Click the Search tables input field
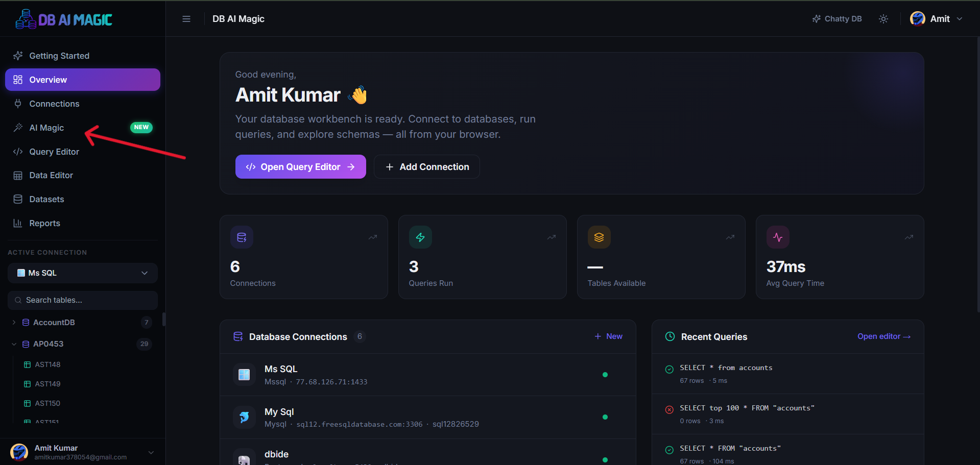 click(x=83, y=300)
